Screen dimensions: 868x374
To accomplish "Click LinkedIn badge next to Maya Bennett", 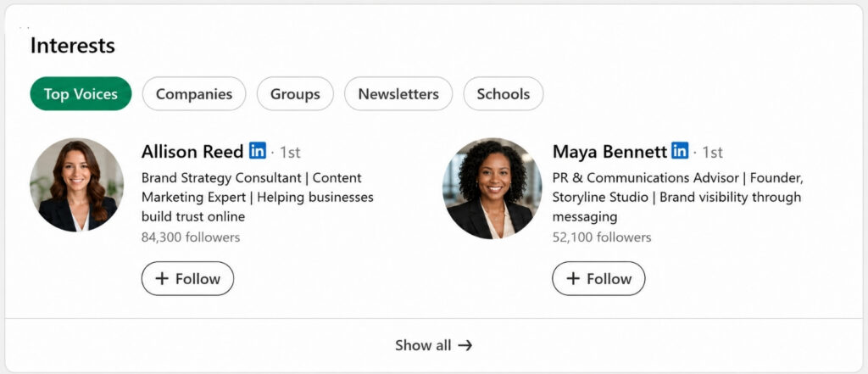I will [x=680, y=150].
